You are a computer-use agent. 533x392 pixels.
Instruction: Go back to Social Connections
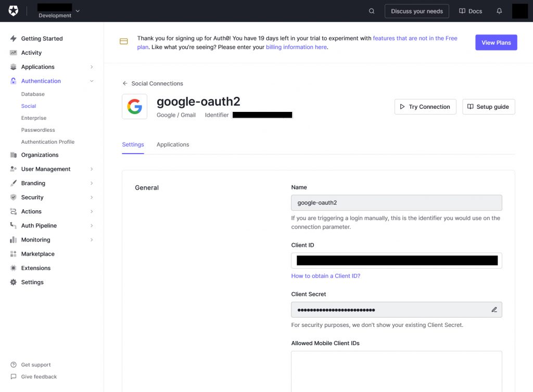[x=157, y=83]
